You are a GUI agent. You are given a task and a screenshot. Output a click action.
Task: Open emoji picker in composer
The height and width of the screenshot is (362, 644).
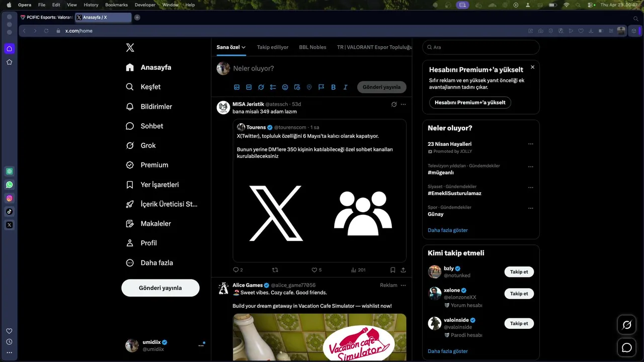[285, 87]
